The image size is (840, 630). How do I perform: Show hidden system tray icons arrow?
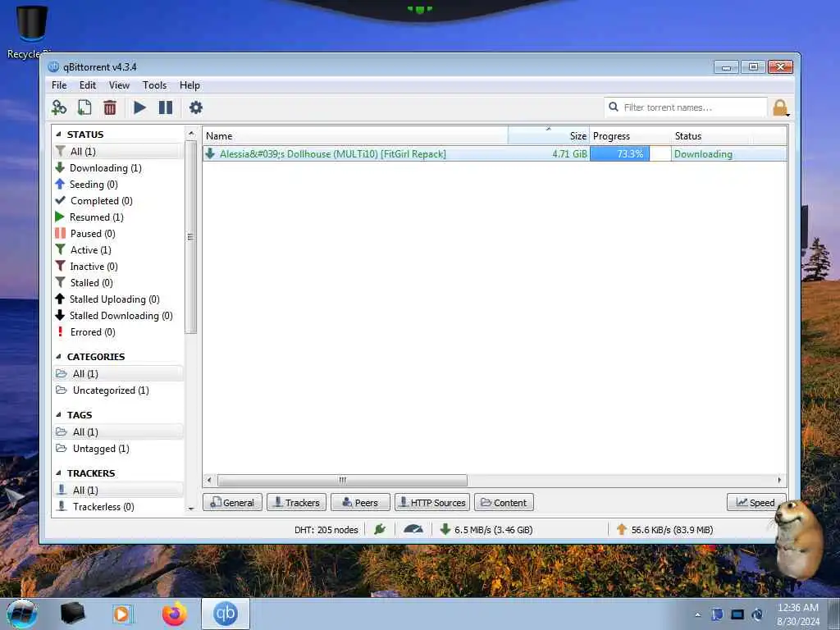[697, 614]
